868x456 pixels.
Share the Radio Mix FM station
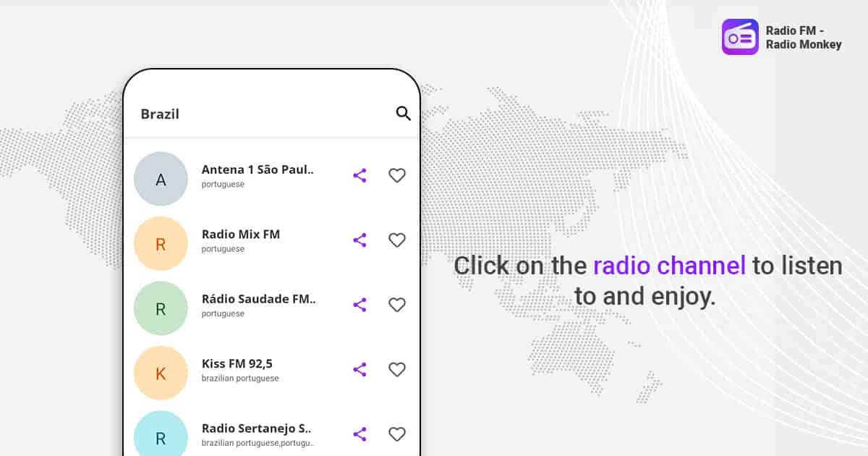pos(359,240)
